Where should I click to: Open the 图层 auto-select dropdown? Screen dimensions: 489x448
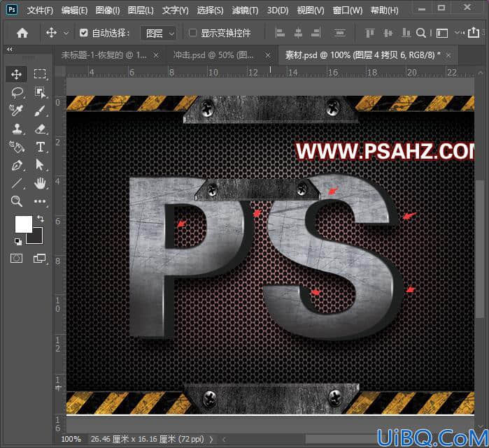point(159,33)
